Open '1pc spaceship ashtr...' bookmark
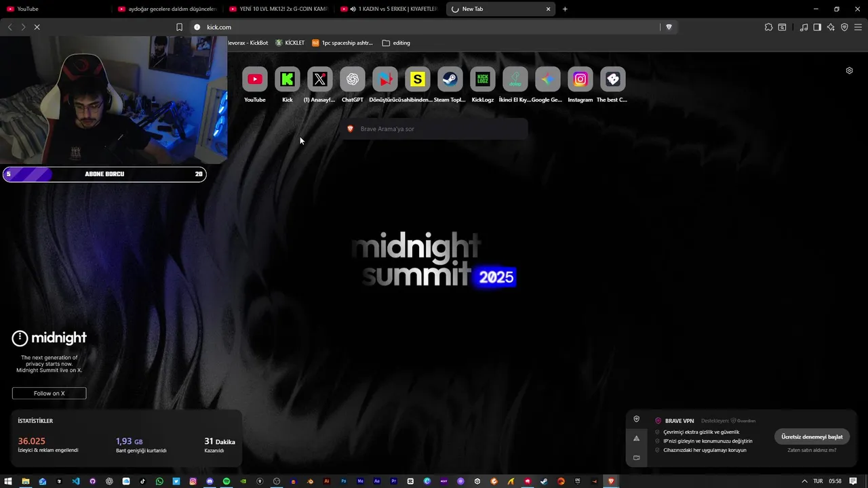868x488 pixels. 342,43
